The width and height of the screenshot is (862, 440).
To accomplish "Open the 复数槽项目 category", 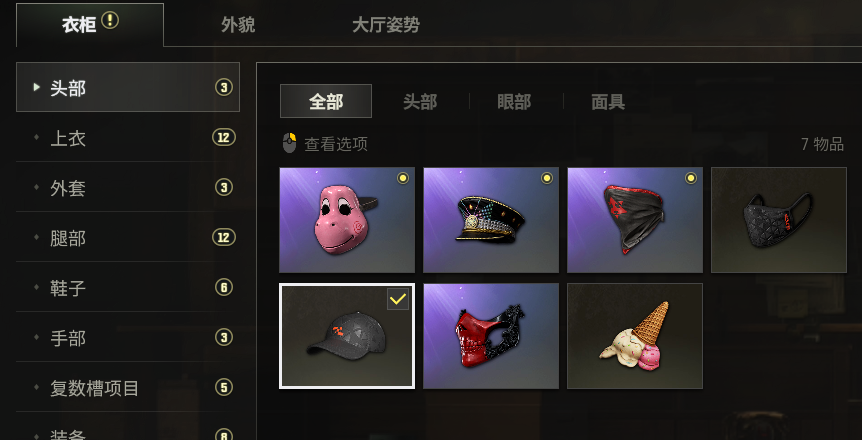I will [128, 388].
